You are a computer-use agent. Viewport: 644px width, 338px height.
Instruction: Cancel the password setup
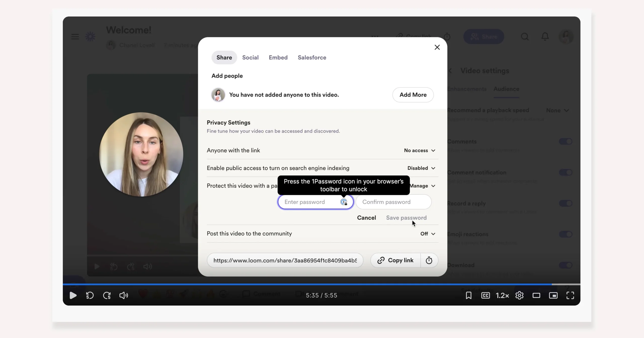[x=366, y=218]
